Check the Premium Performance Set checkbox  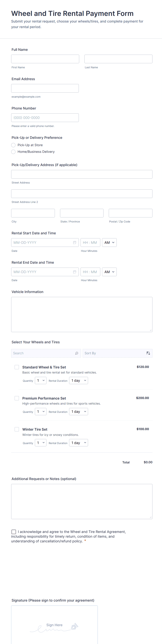[x=17, y=398]
